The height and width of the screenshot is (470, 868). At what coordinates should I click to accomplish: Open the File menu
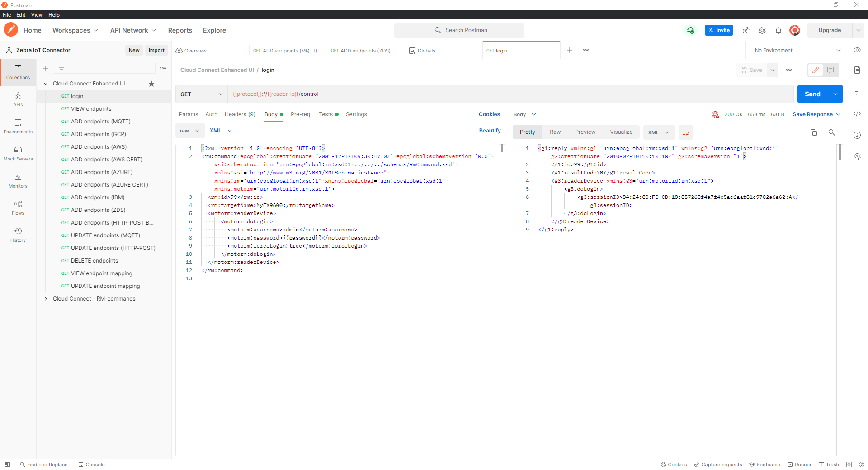7,15
